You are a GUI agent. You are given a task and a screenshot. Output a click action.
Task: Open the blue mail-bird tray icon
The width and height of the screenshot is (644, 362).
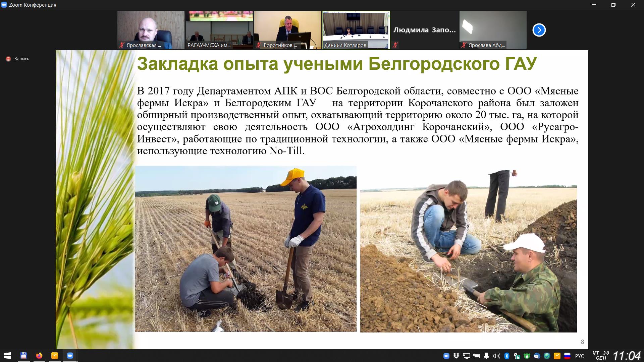coord(537,356)
